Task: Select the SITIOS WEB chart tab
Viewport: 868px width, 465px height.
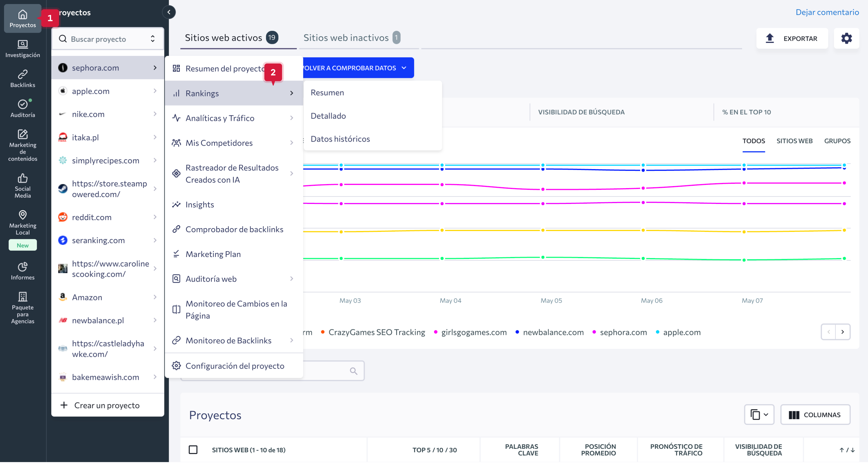Action: tap(794, 141)
